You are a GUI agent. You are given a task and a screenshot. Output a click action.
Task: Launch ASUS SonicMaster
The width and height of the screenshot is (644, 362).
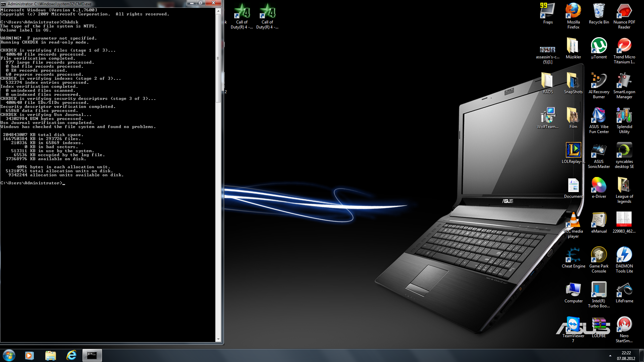[x=599, y=155]
